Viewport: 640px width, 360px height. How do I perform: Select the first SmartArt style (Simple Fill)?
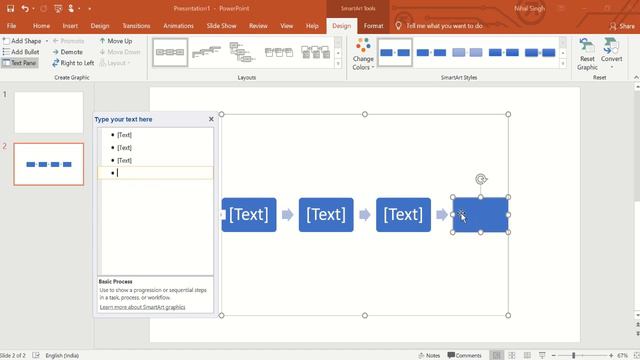pos(395,52)
